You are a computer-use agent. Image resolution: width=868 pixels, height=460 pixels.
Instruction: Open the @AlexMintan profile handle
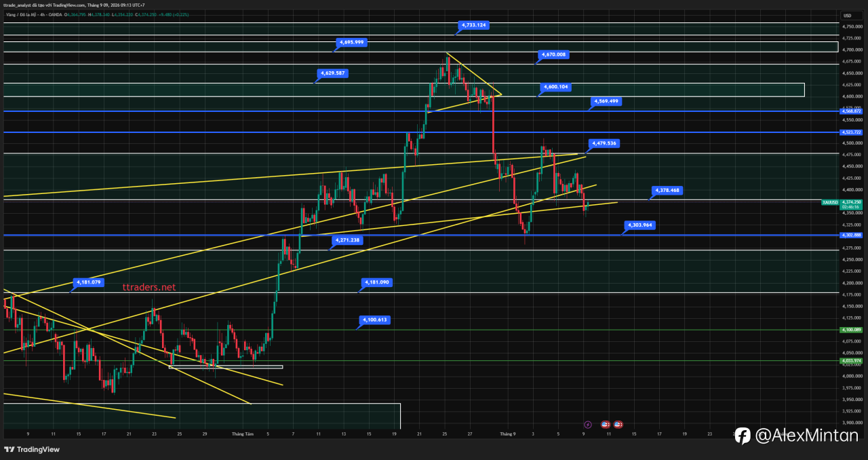click(807, 436)
